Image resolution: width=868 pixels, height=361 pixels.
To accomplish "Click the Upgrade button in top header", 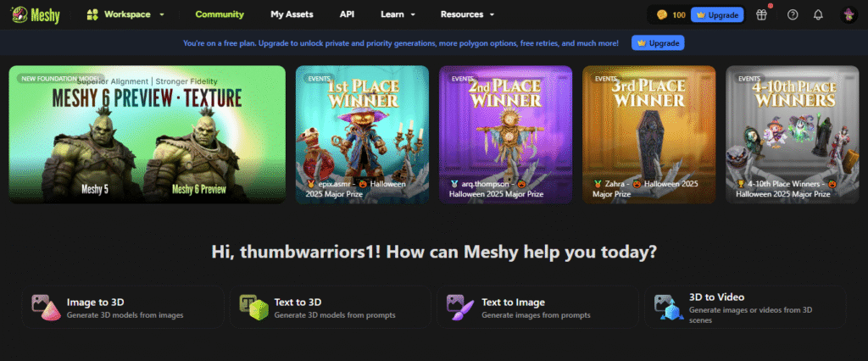I will pos(717,14).
